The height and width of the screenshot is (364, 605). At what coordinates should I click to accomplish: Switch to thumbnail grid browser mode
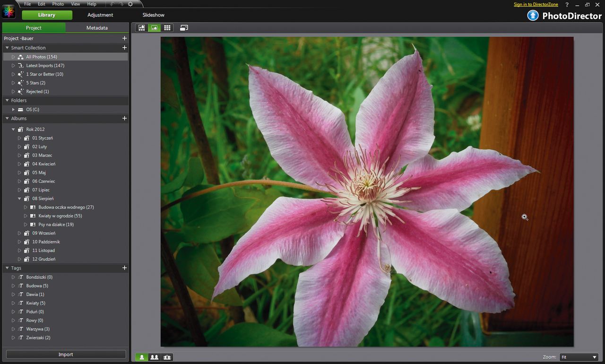pyautogui.click(x=167, y=28)
